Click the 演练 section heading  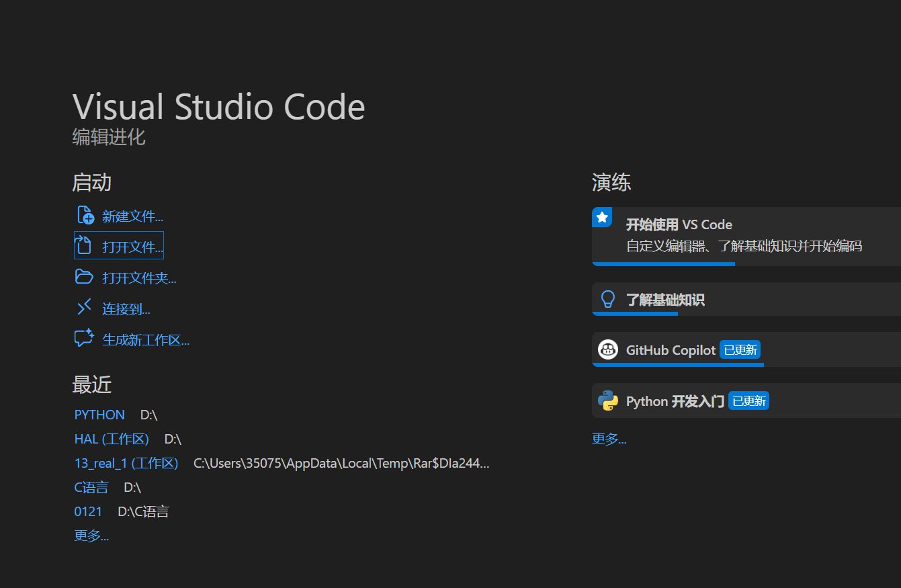(x=611, y=182)
